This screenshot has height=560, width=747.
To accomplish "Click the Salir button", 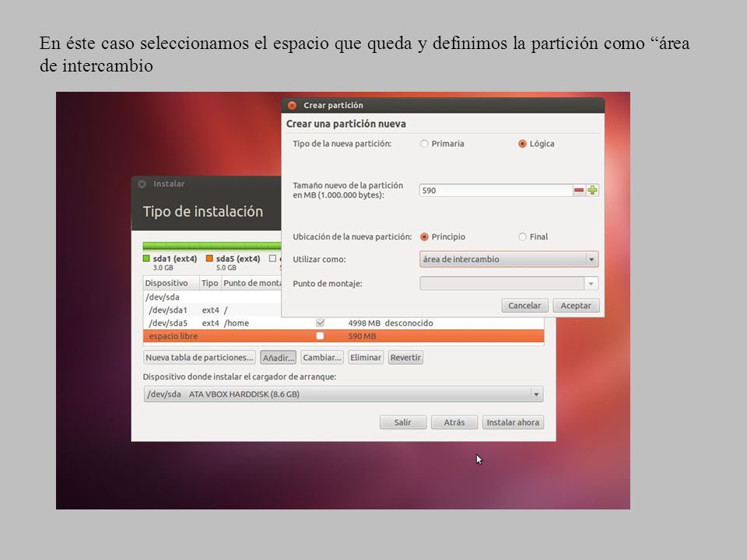I will click(403, 422).
